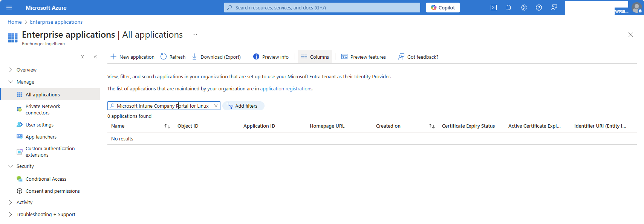Image resolution: width=644 pixels, height=224 pixels.
Task: Click the Homepage URL column header
Action: (327, 126)
